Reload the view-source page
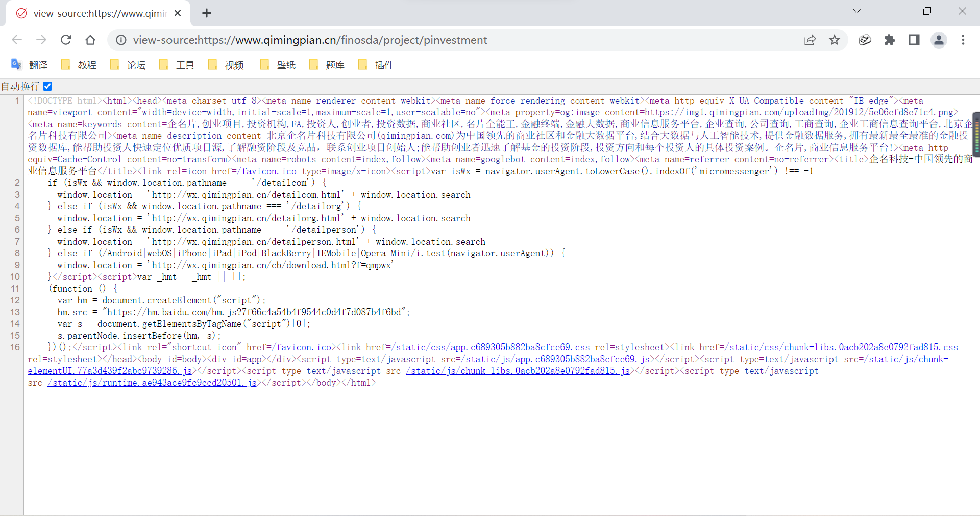The height and width of the screenshot is (516, 980). (66, 40)
